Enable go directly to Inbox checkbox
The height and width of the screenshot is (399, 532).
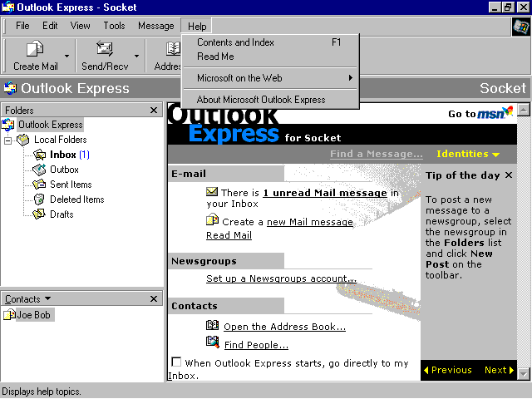coord(176,362)
